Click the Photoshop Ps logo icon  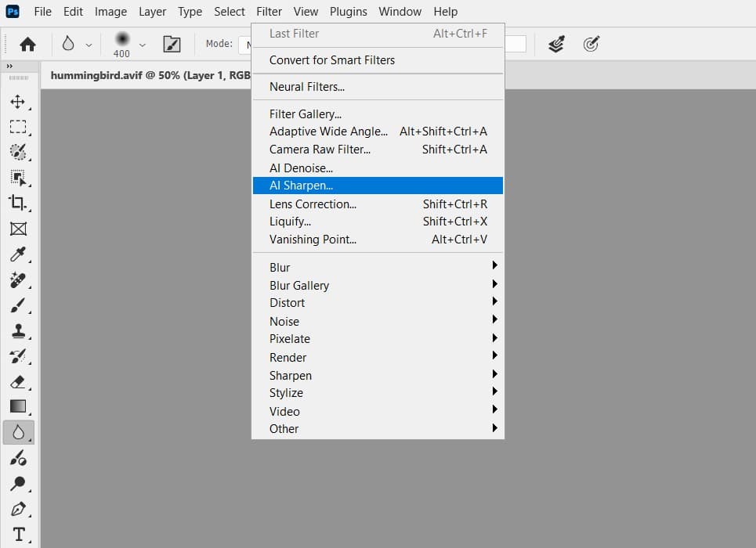(x=13, y=11)
